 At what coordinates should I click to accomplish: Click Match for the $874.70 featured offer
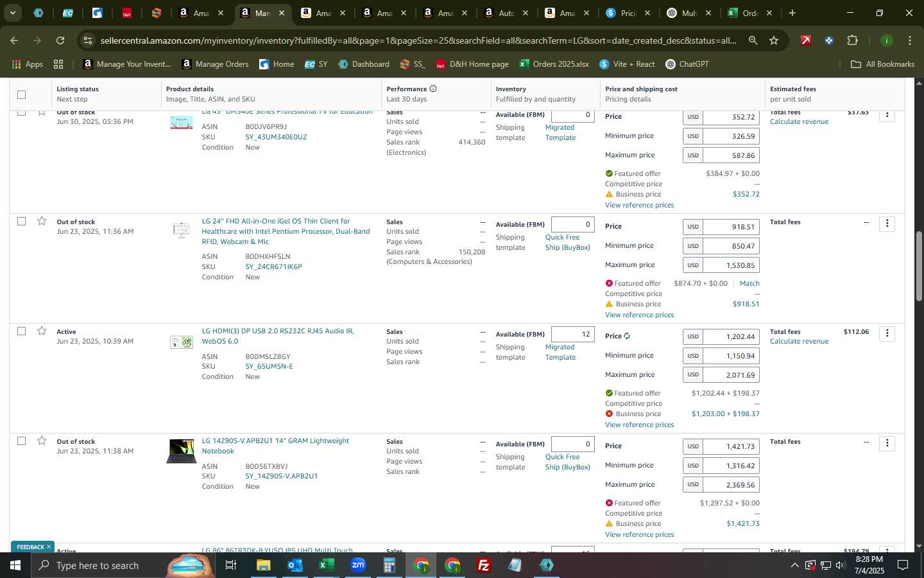(749, 283)
